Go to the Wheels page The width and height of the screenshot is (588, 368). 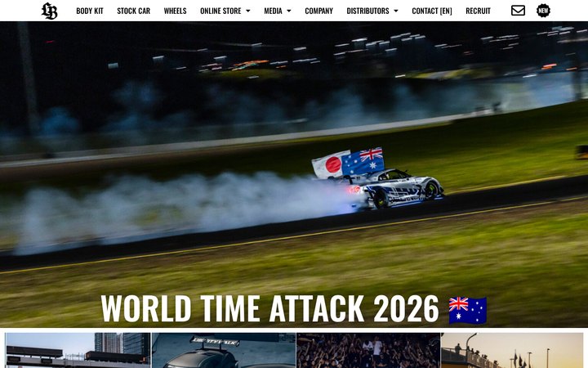click(175, 11)
